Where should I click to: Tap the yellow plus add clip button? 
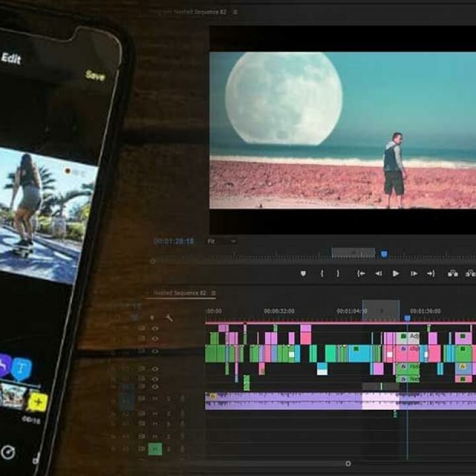(x=37, y=401)
